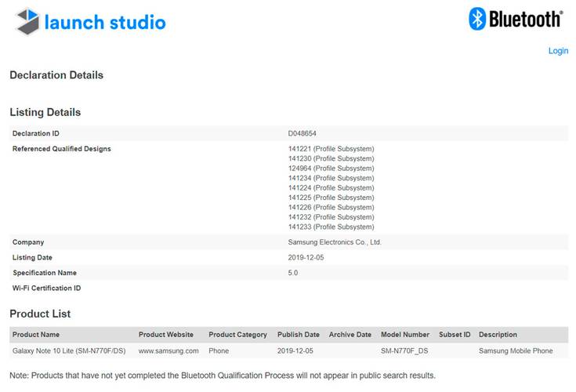Open referenced design 141233 (Profile Subsystem)
Screen dimensions: 576x392
click(331, 227)
